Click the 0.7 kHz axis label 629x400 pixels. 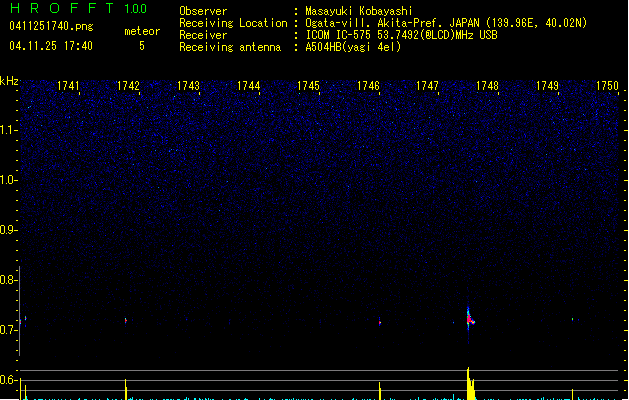coord(8,330)
